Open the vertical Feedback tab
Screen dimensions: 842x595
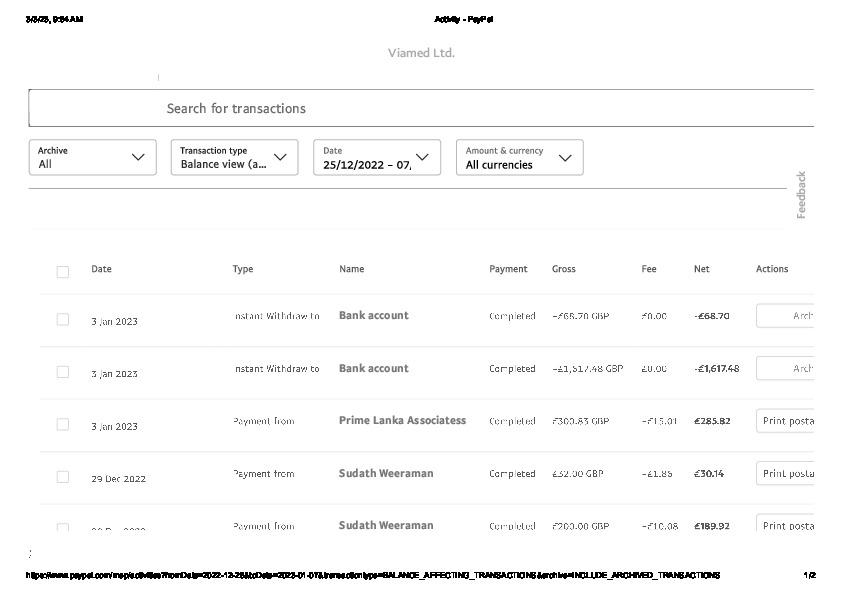pos(801,195)
